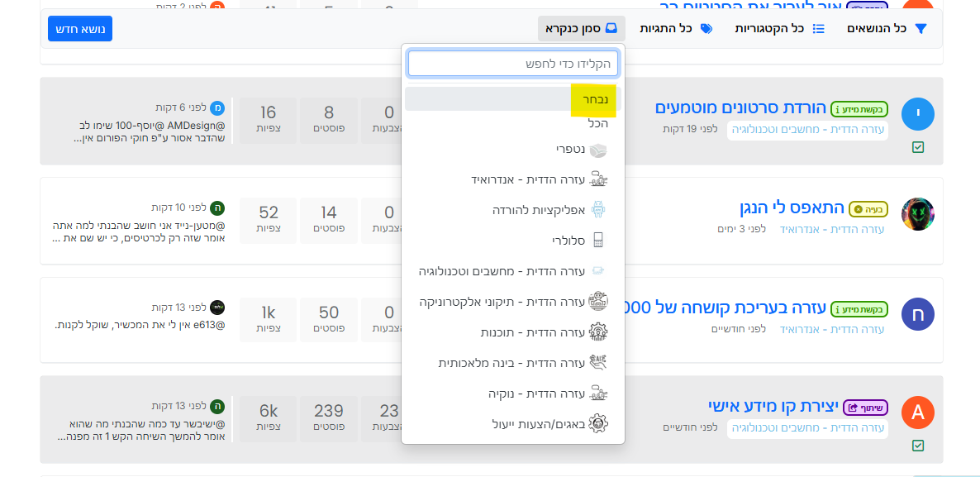The width and height of the screenshot is (980, 477).
Task: Click the icon beside עזרה הדדית - תיקוני אלקטרוניקה
Action: (x=598, y=302)
